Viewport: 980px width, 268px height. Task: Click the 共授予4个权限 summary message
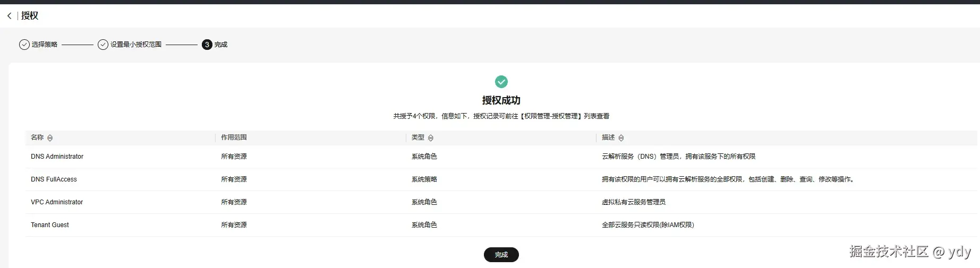[501, 116]
